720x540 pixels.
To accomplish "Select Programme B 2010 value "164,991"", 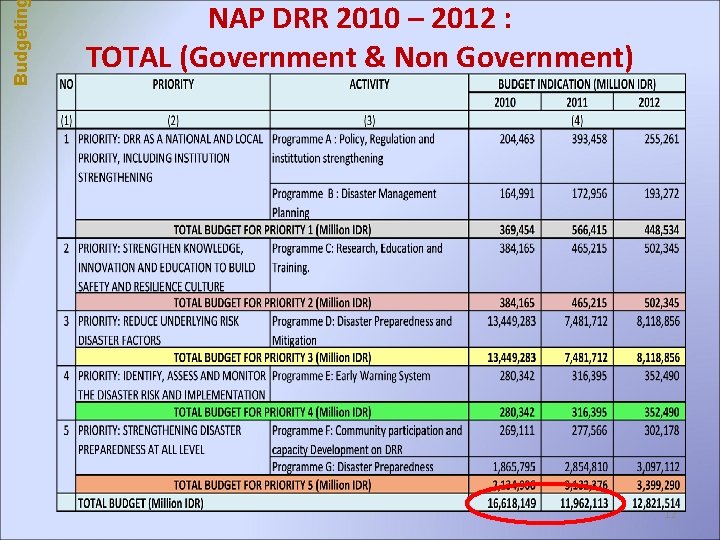I will (x=517, y=193).
